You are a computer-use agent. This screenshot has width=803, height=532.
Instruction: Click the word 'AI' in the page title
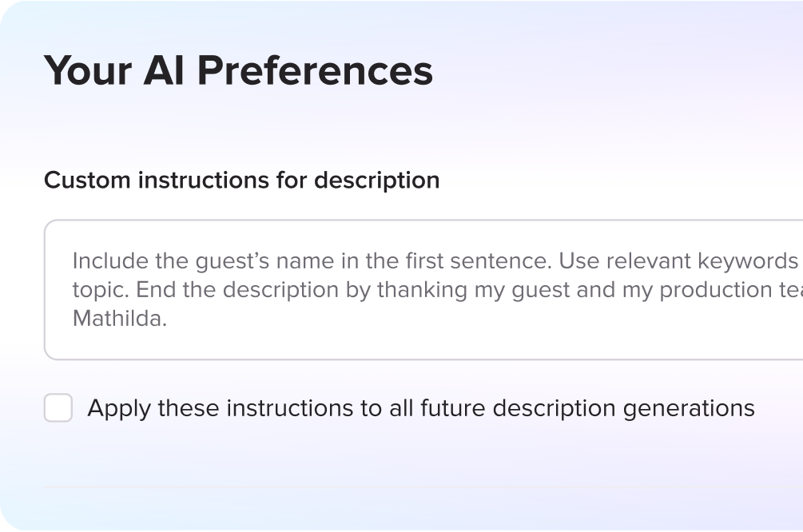click(164, 70)
